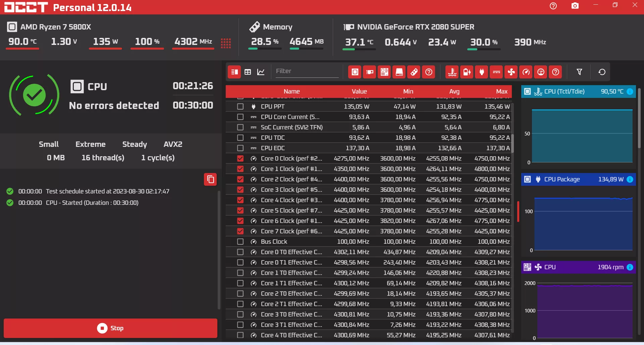
Task: Toggle the fan speed sensor filter
Action: pos(511,72)
